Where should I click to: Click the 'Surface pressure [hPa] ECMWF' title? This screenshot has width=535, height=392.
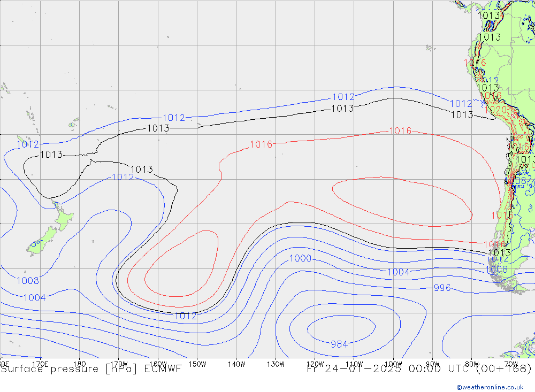pyautogui.click(x=91, y=369)
